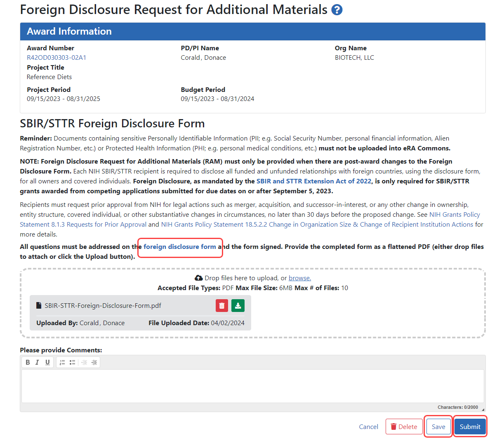Toggle bold formatting in comments editor
504x443 pixels.
28,362
